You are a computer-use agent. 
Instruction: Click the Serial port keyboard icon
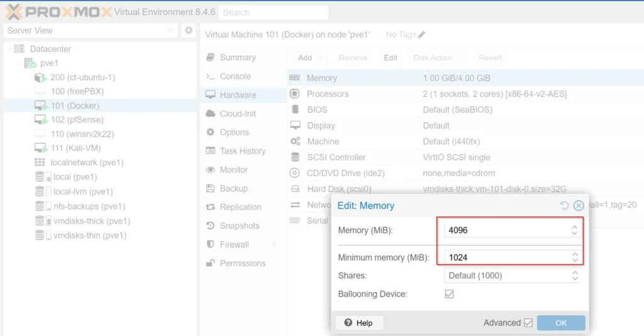pyautogui.click(x=294, y=220)
